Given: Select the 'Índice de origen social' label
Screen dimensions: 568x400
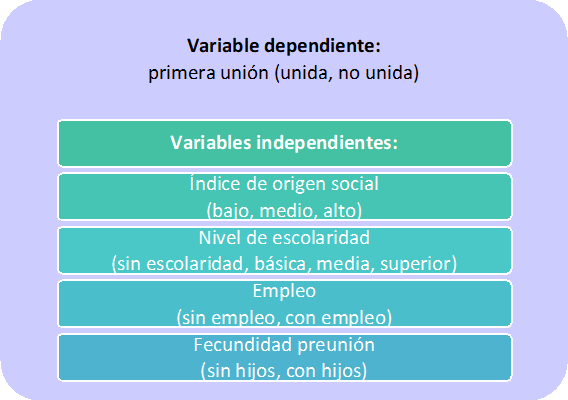Looking at the screenshot, I should click(284, 183).
